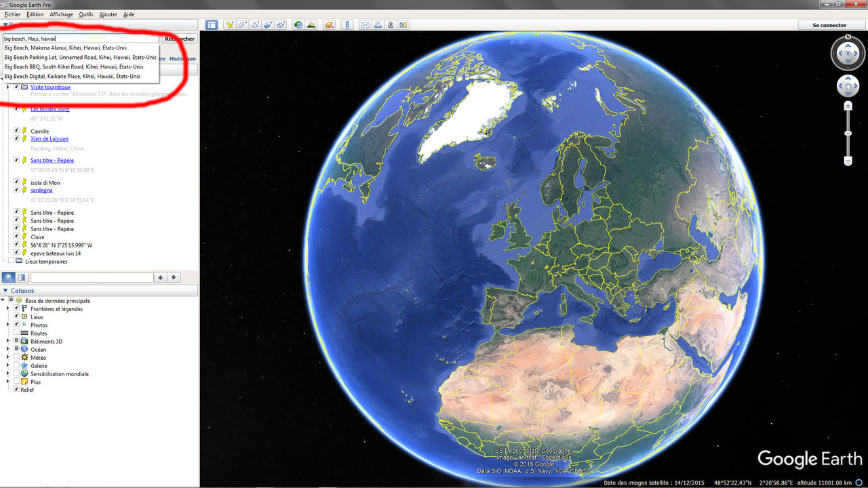Open the sardegna placemark link

[x=41, y=190]
